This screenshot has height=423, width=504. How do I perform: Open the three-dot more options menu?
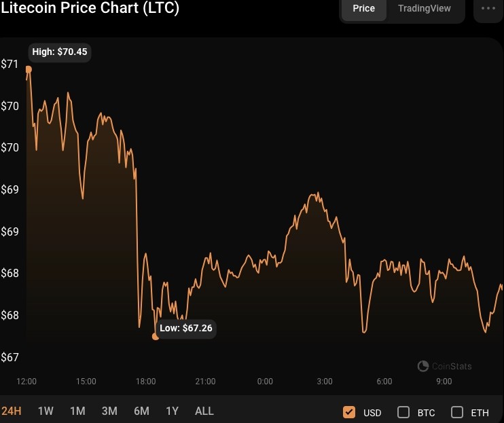point(488,8)
